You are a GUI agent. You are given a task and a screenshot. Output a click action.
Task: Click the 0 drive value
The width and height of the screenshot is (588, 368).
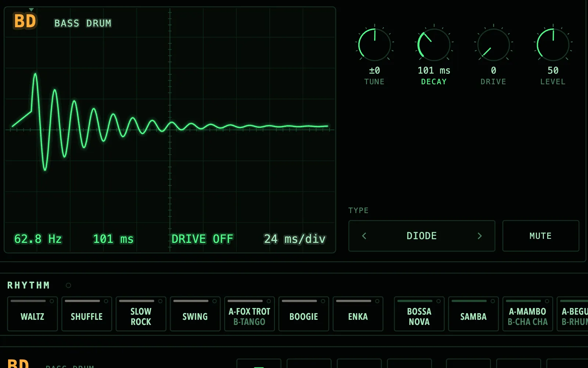tap(494, 70)
